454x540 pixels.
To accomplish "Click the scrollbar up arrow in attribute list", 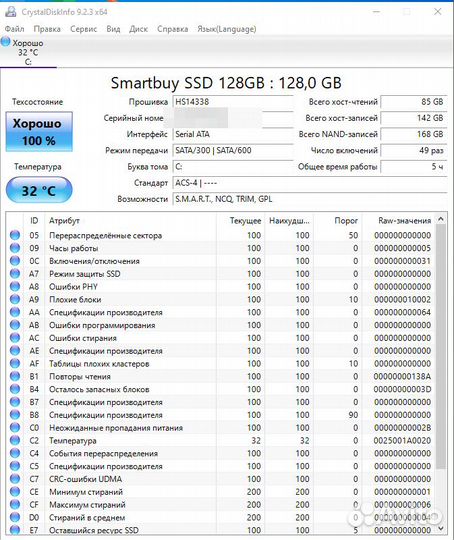I will coord(441,219).
